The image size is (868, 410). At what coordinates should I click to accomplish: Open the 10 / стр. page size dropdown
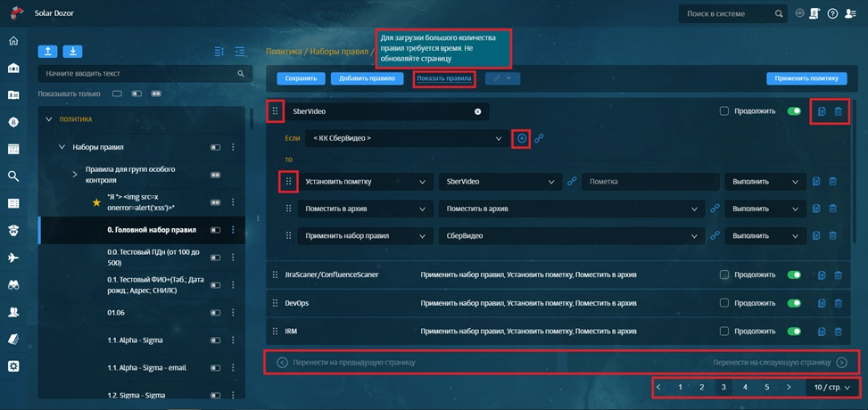coord(831,388)
